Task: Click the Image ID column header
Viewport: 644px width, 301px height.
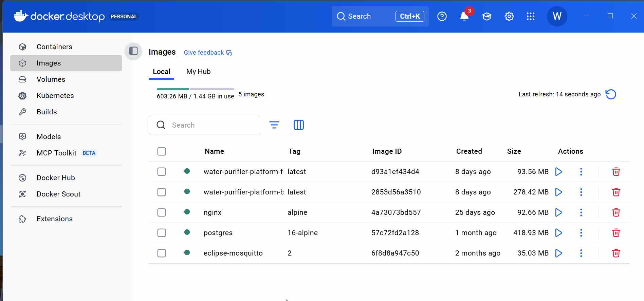Action: pyautogui.click(x=387, y=151)
